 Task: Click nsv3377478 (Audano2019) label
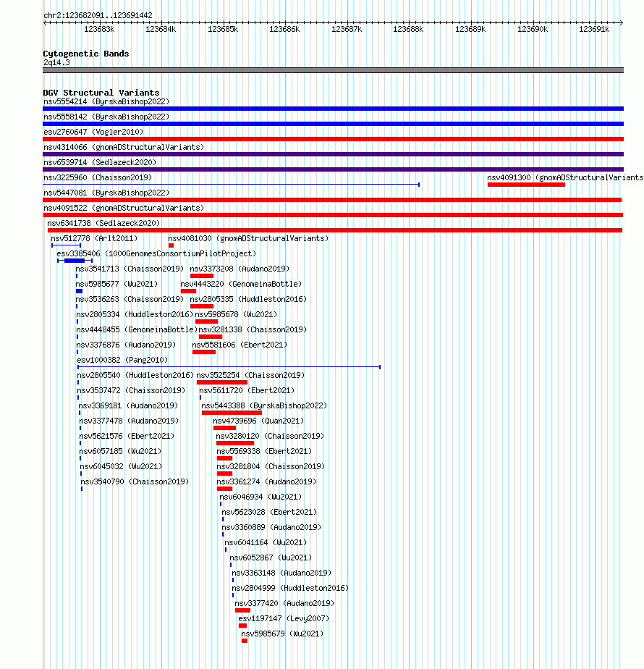click(130, 421)
